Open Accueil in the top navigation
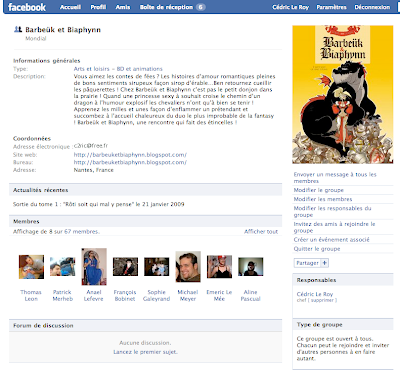The image size is (400, 370). point(70,7)
